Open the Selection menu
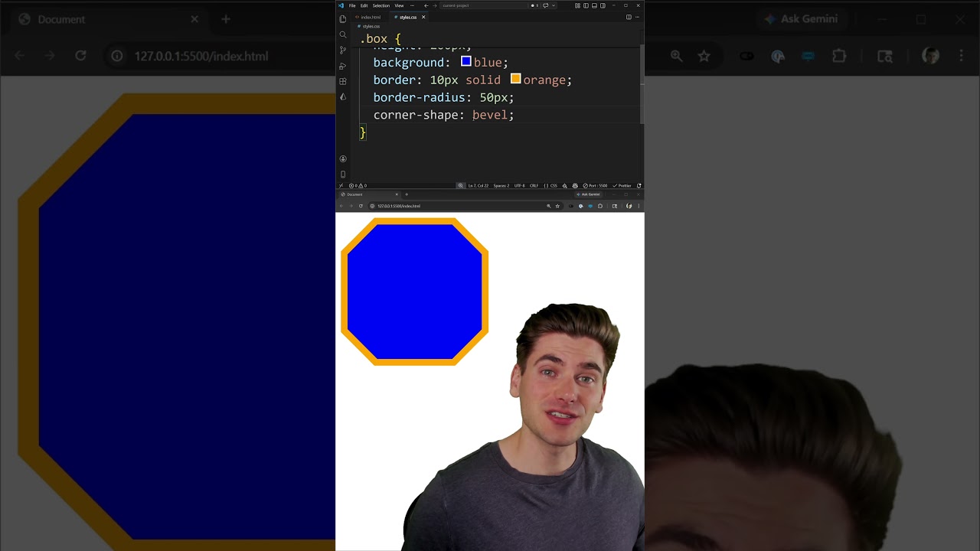The width and height of the screenshot is (980, 551). pos(381,5)
